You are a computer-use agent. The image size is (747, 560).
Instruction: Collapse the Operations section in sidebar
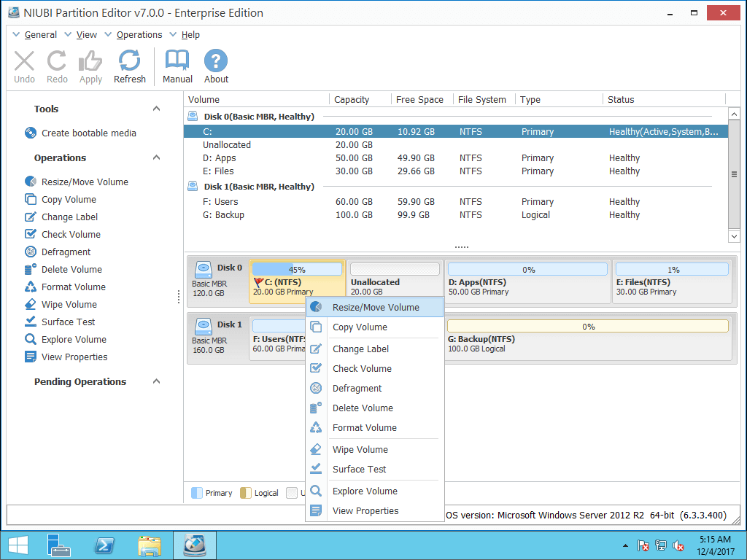(156, 157)
